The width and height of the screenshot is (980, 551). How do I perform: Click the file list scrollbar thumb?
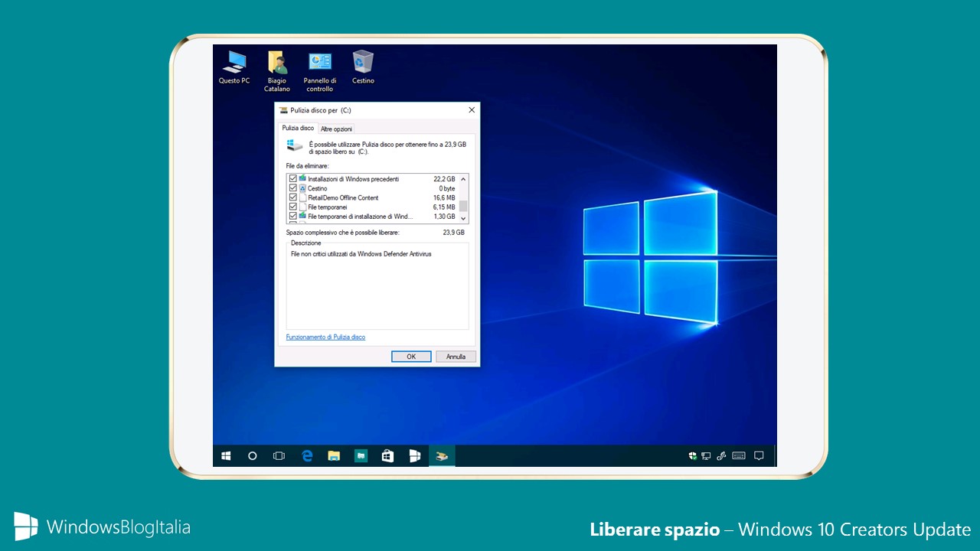(x=463, y=205)
